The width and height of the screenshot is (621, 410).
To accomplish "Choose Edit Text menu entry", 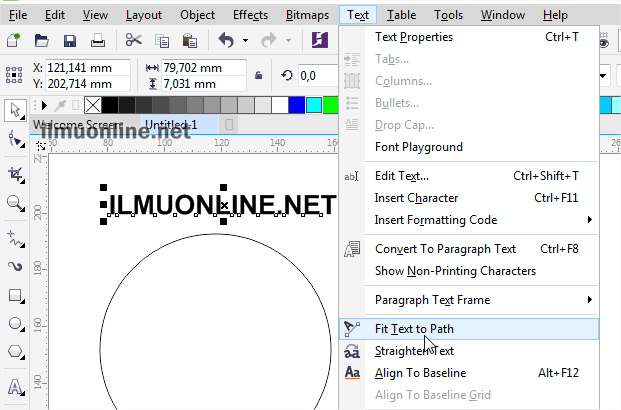I will [469, 175].
